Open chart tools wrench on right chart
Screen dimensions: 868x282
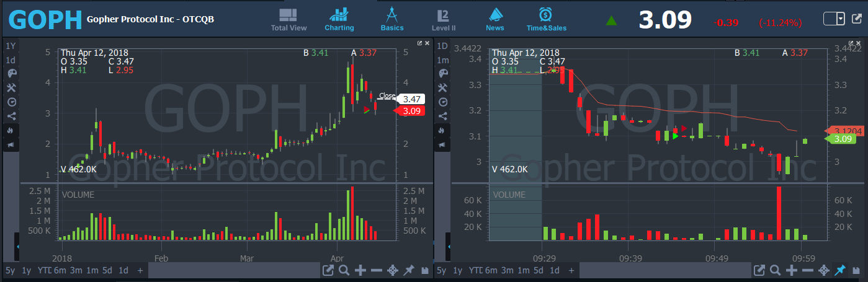[x=442, y=87]
